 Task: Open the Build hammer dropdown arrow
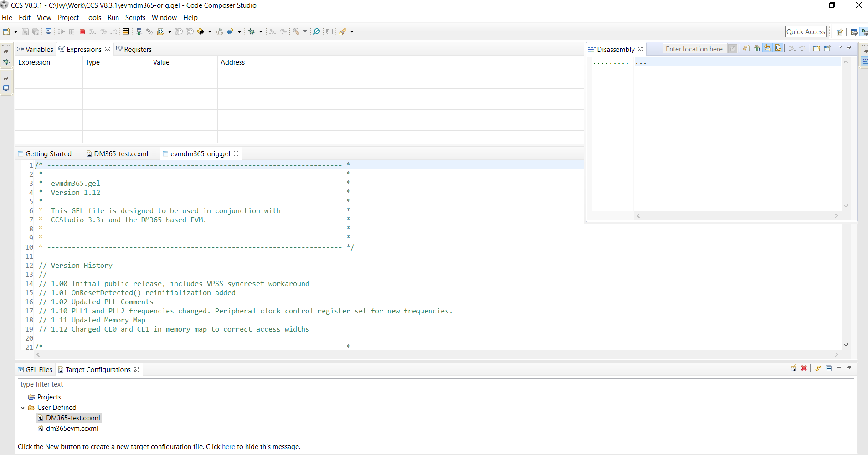305,31
